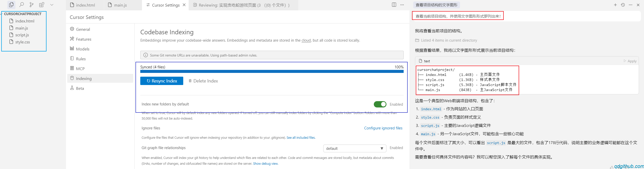Open main.js reference in chat list
Image resolution: width=644 pixels, height=169 pixels.
pos(428,134)
